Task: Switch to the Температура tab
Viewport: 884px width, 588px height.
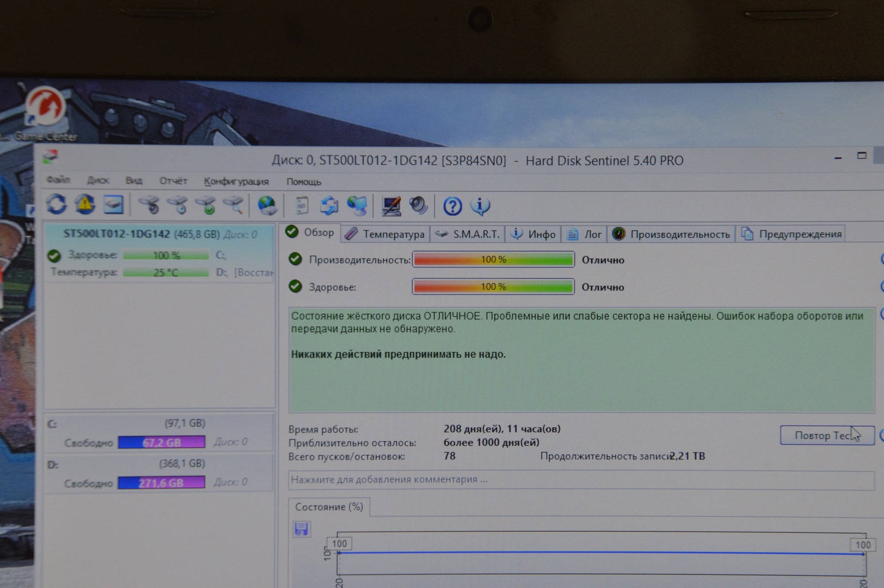Action: pyautogui.click(x=385, y=234)
